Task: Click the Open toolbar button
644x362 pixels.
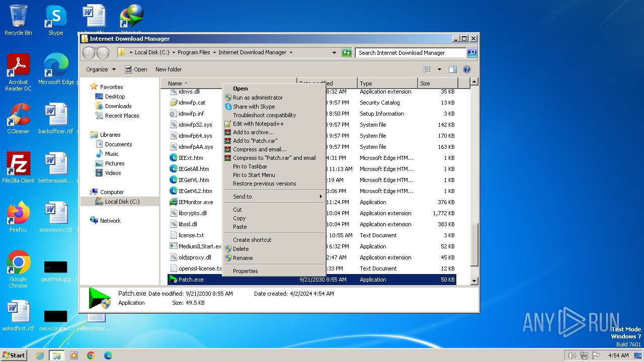Action: click(x=136, y=69)
